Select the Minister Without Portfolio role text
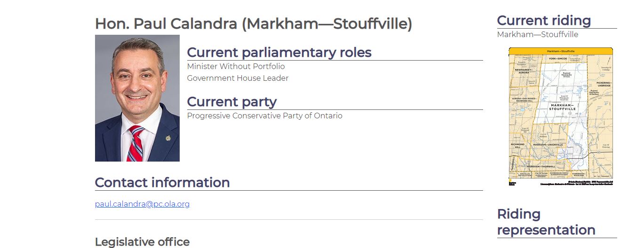The image size is (644, 248). click(236, 66)
